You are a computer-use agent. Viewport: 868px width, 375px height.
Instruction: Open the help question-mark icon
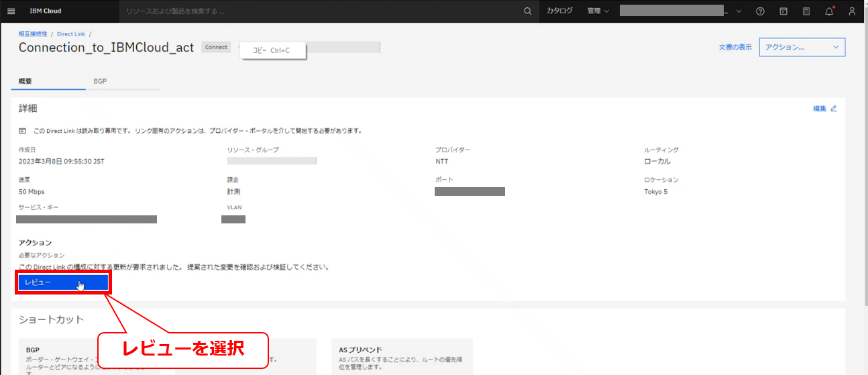pyautogui.click(x=760, y=11)
